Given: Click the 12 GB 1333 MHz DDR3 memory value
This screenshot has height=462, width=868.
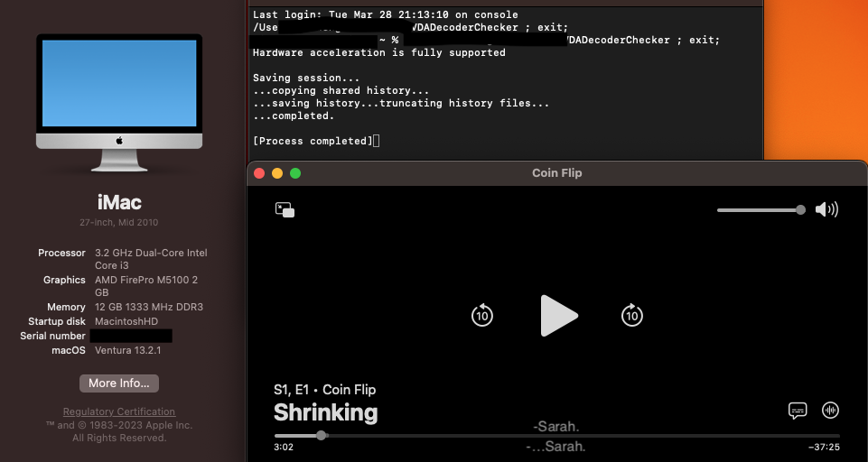Looking at the screenshot, I should coord(149,307).
